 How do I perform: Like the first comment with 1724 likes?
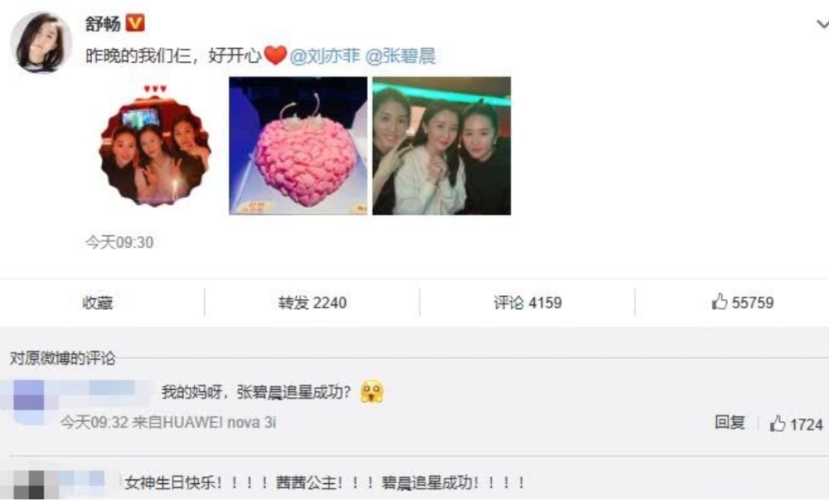tap(796, 424)
